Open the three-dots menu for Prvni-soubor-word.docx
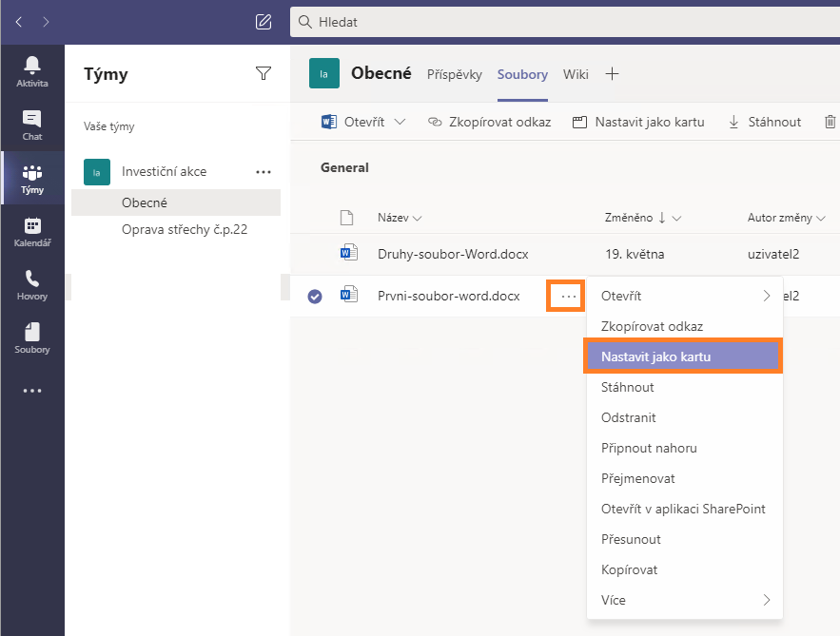 [x=568, y=296]
